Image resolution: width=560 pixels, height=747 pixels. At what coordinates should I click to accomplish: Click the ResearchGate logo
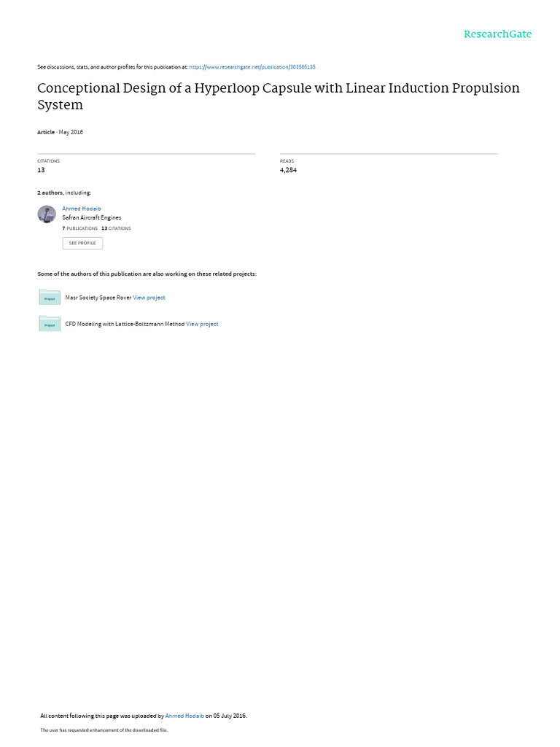[x=497, y=34]
